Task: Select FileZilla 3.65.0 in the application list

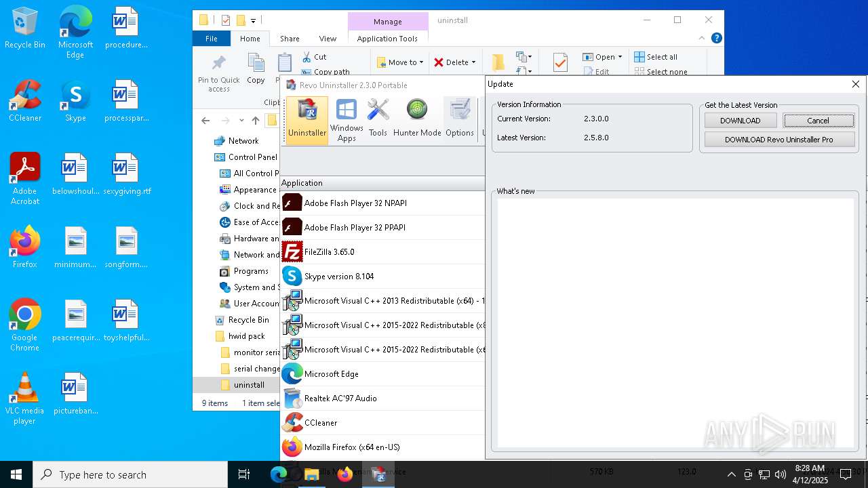Action: 383,252
